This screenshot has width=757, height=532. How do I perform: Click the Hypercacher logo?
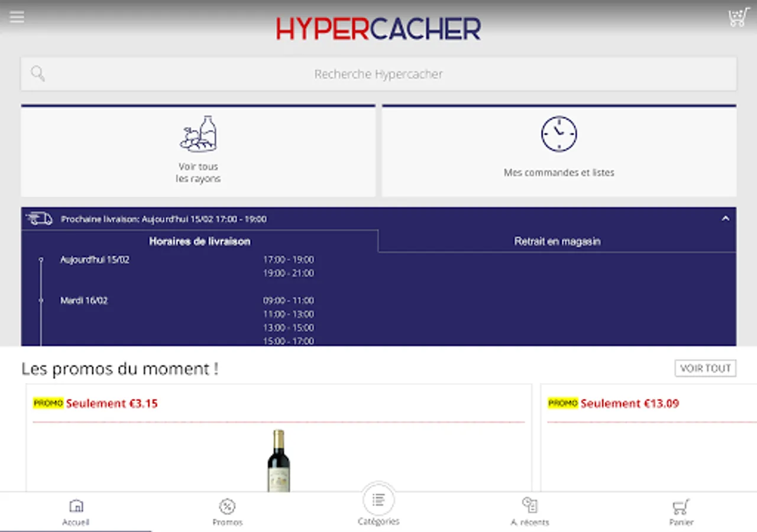coord(378,28)
